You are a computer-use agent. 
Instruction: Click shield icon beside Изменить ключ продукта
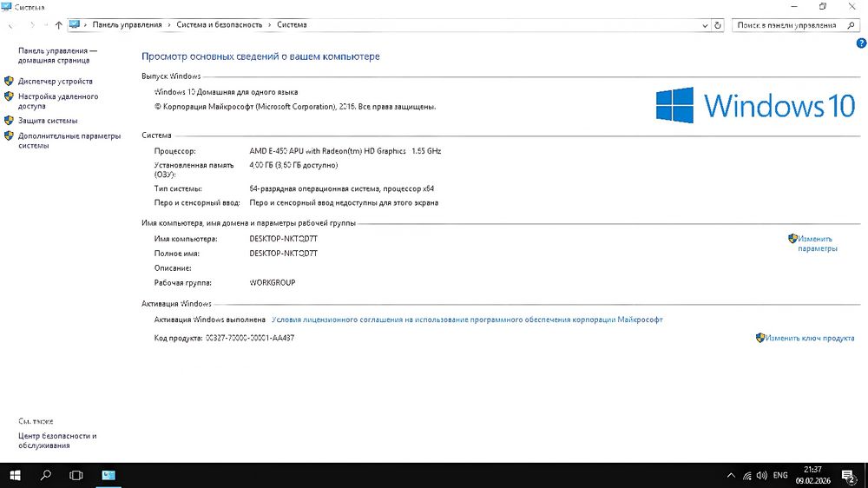point(760,338)
